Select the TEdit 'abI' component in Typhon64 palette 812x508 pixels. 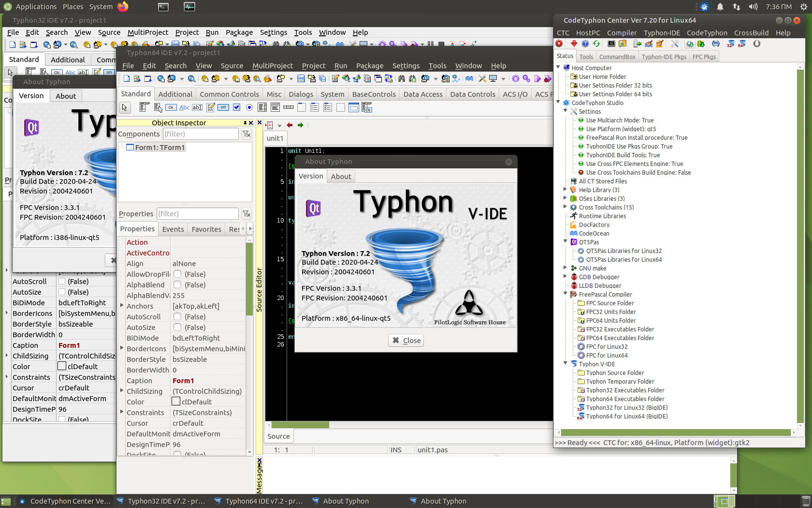tap(197, 107)
